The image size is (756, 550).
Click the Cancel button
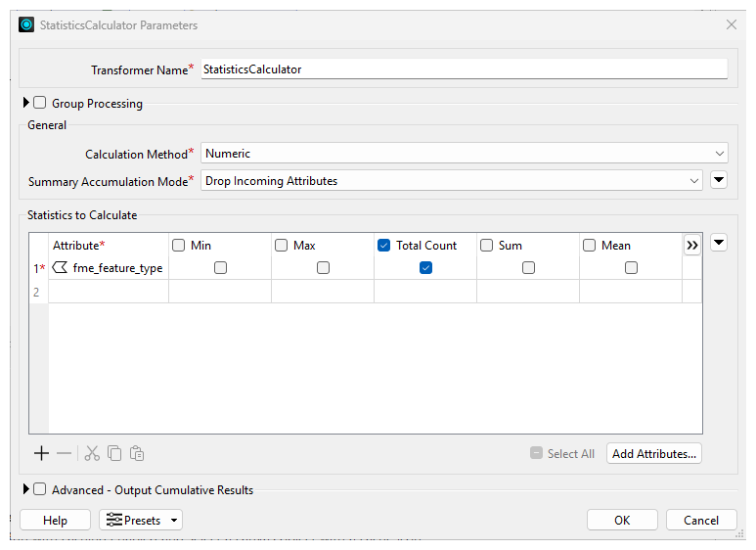[701, 520]
